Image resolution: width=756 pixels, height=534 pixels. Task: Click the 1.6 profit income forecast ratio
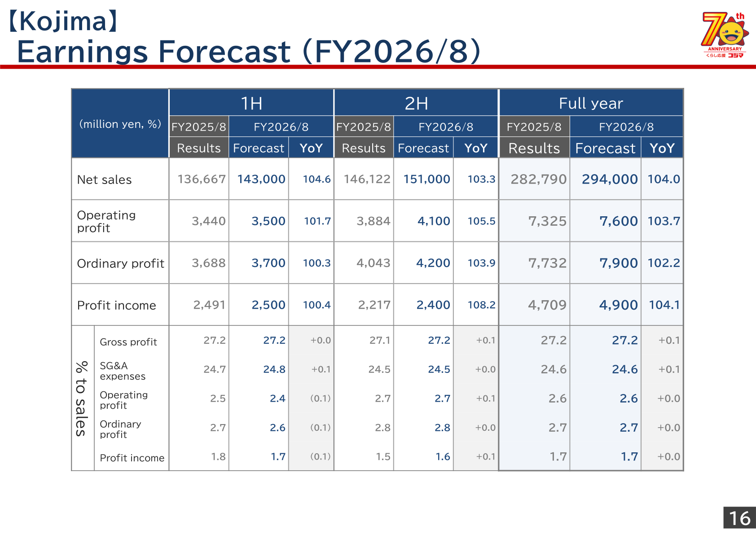pos(443,456)
